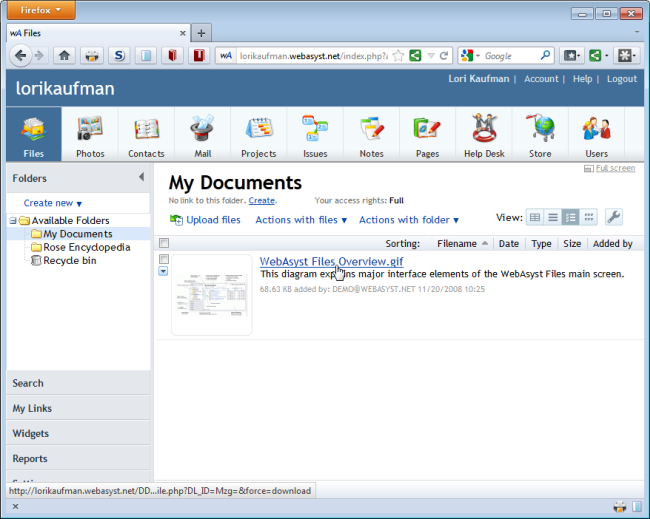Click the wrench settings icon
The width and height of the screenshot is (650, 519).
pyautogui.click(x=614, y=217)
